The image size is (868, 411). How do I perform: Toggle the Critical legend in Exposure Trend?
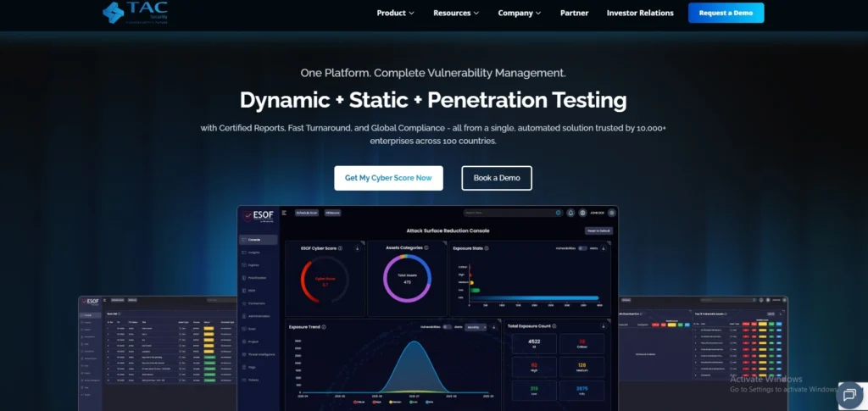[360, 403]
